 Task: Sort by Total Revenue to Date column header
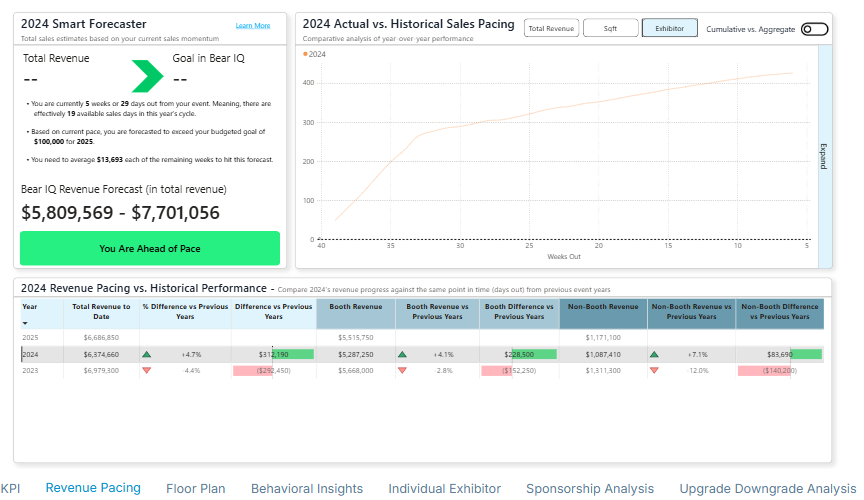pyautogui.click(x=101, y=312)
